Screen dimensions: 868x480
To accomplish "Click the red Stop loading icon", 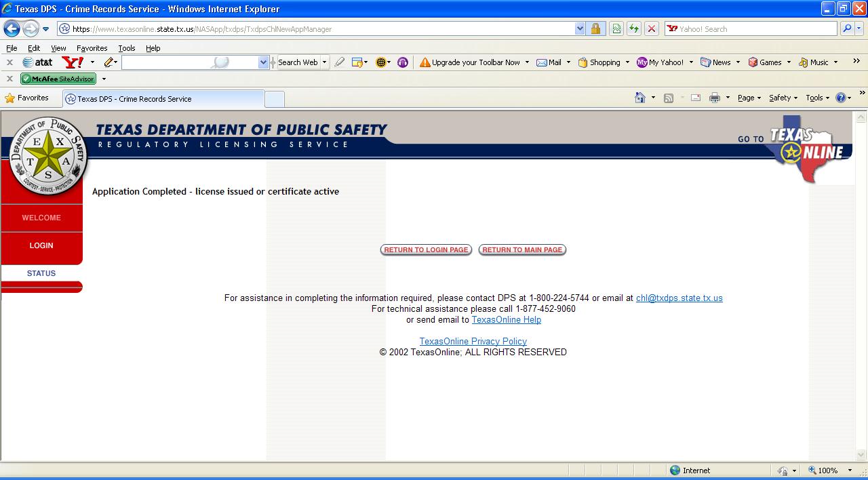I will (651, 29).
